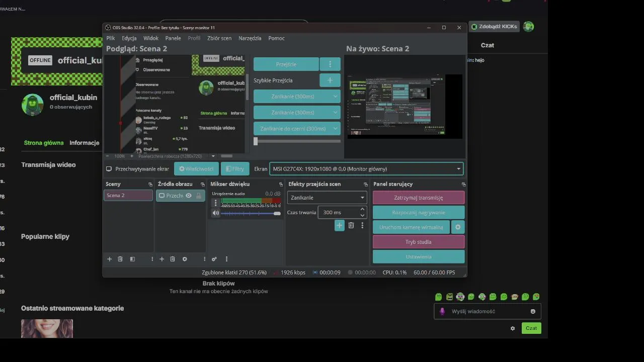Open the Pomoc menu
Viewport: 644px width, 362px height.
click(276, 38)
